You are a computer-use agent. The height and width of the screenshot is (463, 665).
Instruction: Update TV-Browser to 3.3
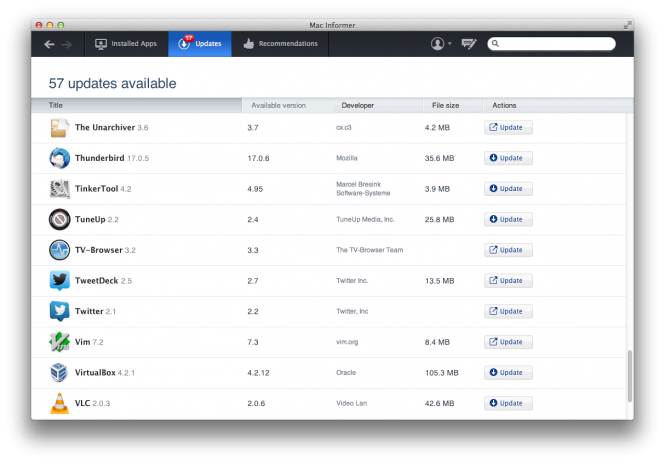pyautogui.click(x=508, y=250)
